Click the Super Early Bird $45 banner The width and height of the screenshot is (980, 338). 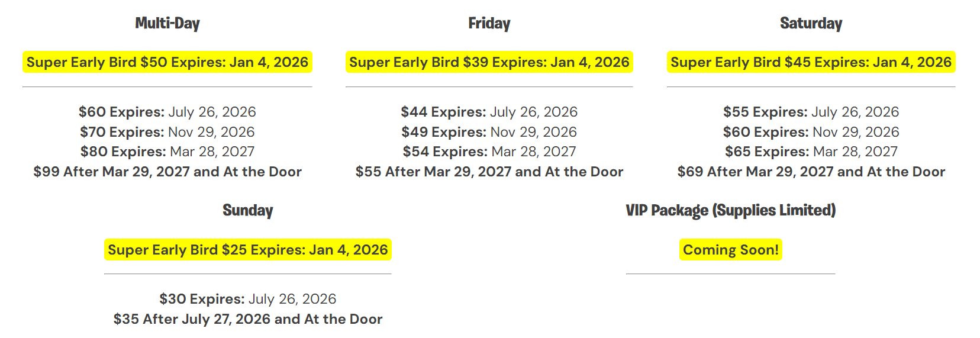click(811, 62)
